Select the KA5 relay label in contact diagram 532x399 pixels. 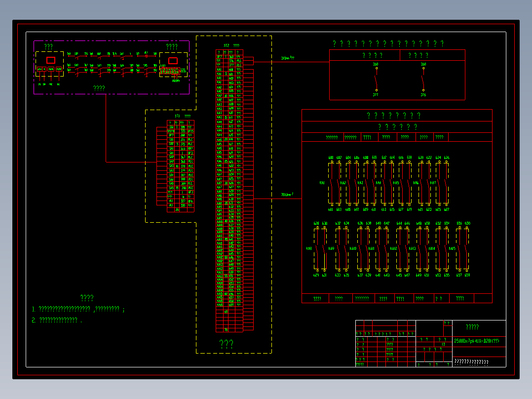pos(396,183)
